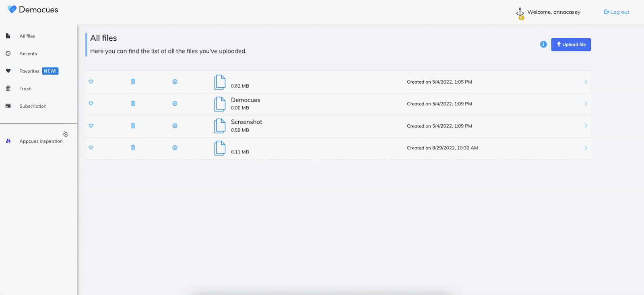Screen dimensions: 644x295
Task: Download the 0.11 MB file
Action: 175,148
